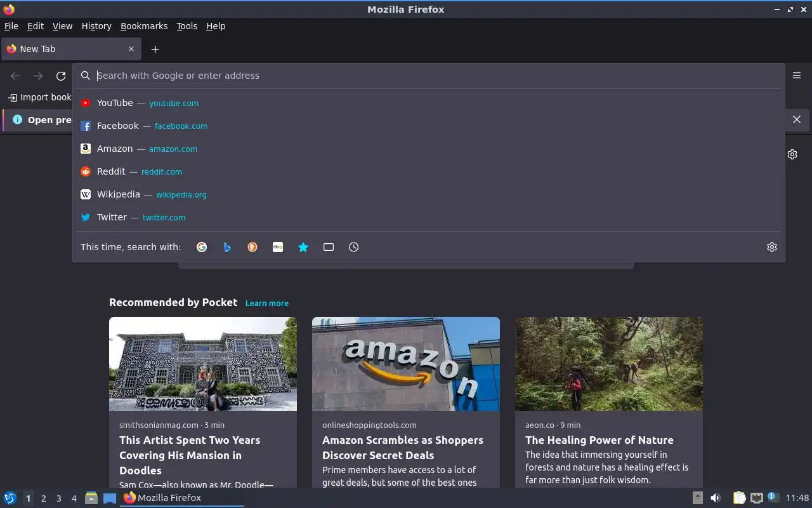Open the Wikipedia suggestion row
The width and height of the screenshot is (812, 508).
[429, 194]
